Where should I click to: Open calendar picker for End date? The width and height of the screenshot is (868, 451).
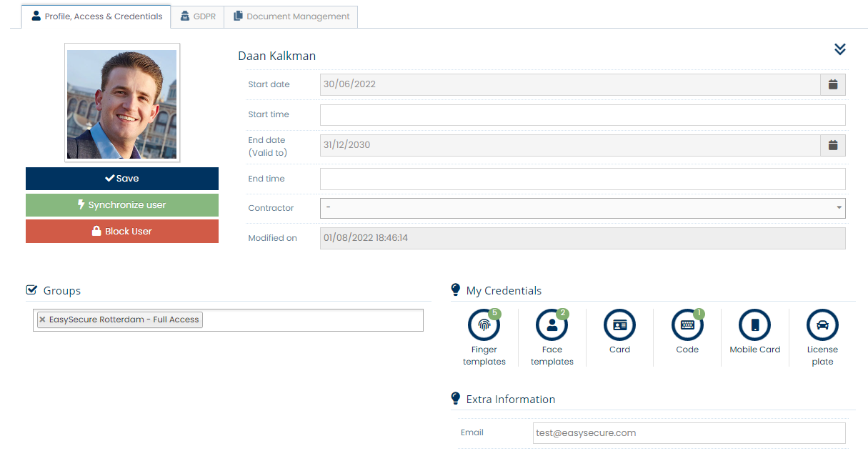[x=833, y=145]
